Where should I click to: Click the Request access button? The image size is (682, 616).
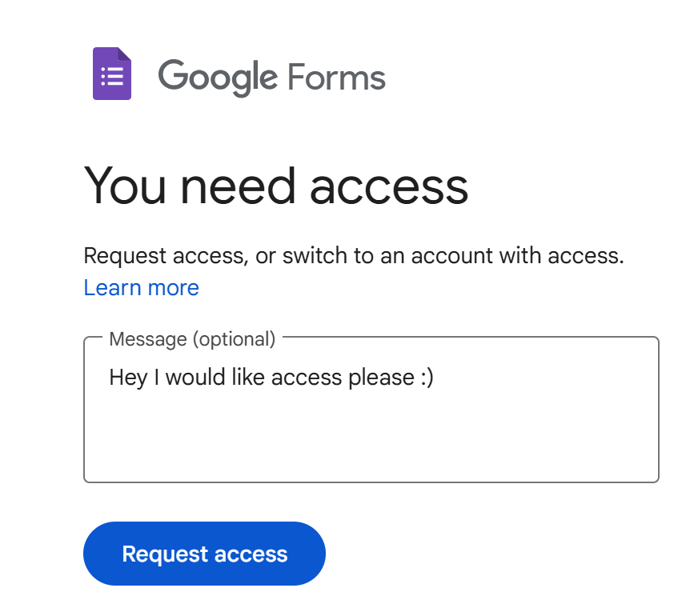point(204,554)
